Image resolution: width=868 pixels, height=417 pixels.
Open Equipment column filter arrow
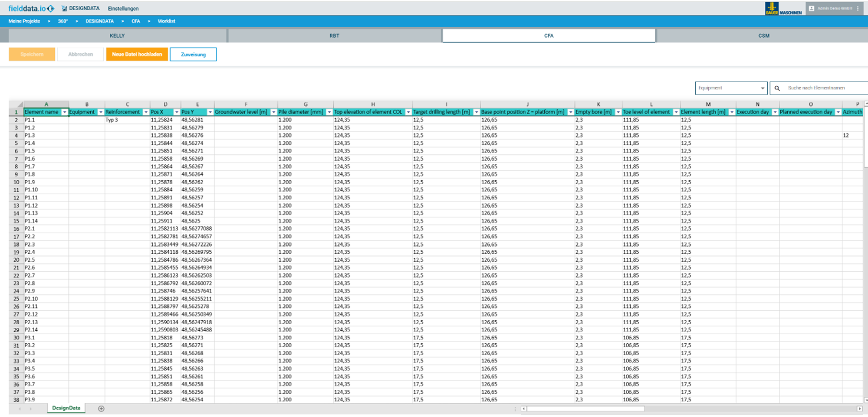(100, 112)
